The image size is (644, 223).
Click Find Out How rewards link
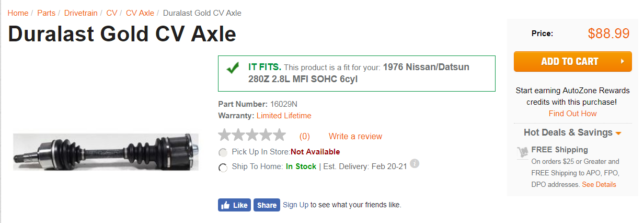tap(572, 114)
